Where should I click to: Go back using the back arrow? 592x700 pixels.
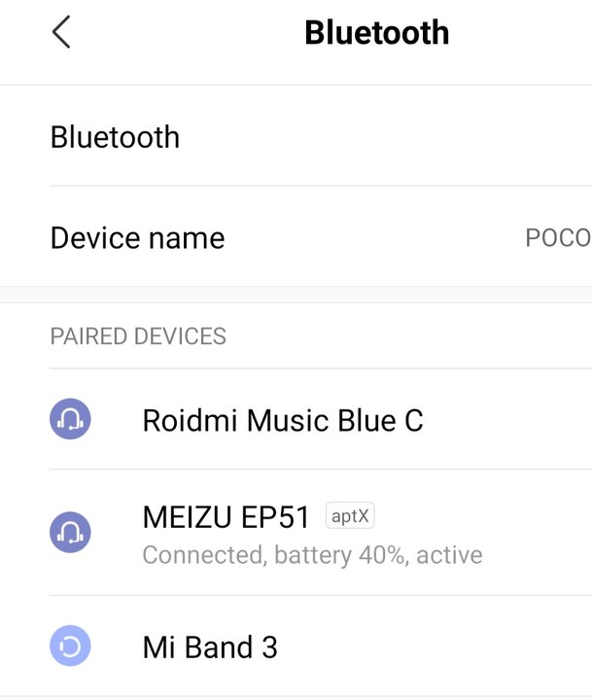[61, 32]
